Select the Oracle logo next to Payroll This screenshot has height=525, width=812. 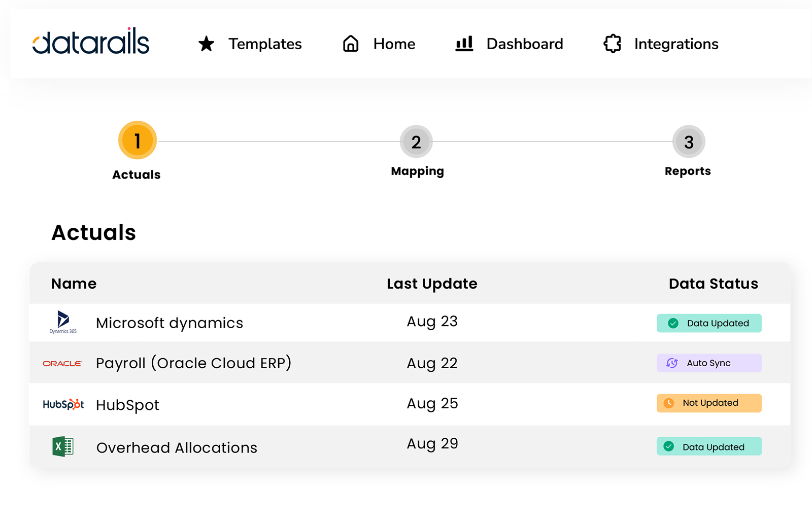click(x=62, y=363)
